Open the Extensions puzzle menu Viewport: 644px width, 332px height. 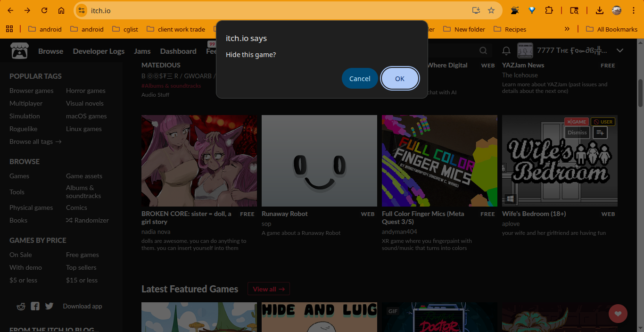click(x=549, y=10)
